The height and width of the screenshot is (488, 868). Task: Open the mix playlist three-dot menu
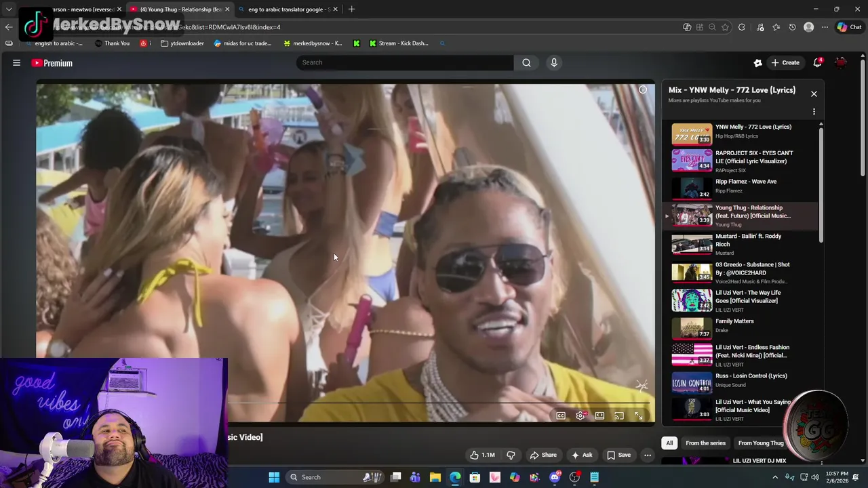coord(814,112)
